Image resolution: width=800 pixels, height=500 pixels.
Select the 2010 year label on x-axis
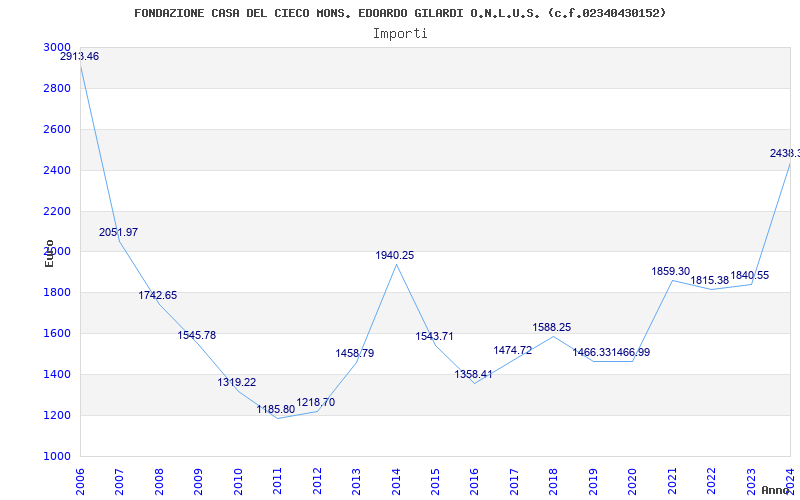(x=238, y=479)
